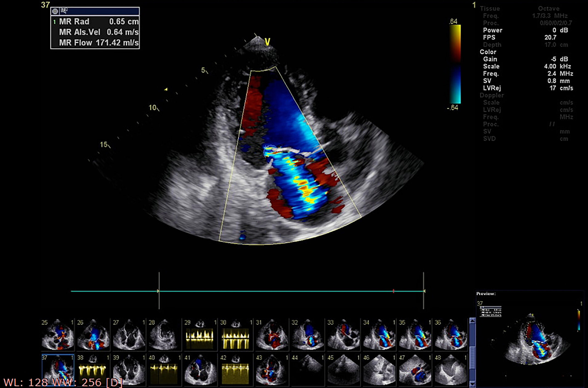Open grayscale thumbnail number 48
Screen dimensions: 588x388
coord(450,370)
